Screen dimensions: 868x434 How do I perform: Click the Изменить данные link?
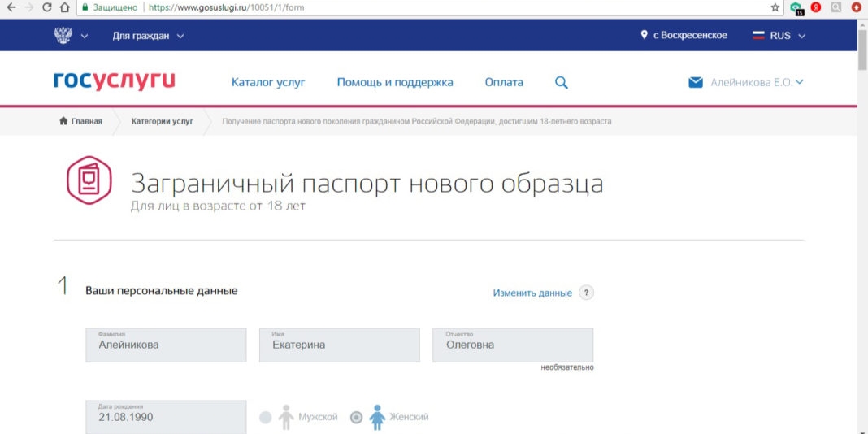click(532, 293)
